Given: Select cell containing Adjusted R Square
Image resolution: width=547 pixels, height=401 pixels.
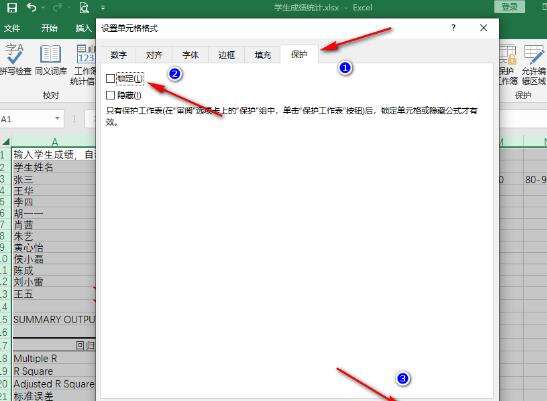Looking at the screenshot, I should pyautogui.click(x=54, y=384).
